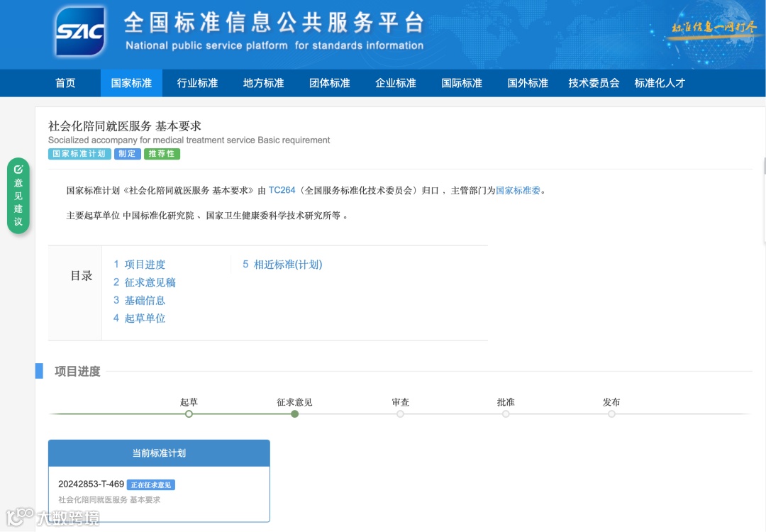766x532 pixels.
Task: Click plan number 20242853-T-469
Action: (x=91, y=484)
